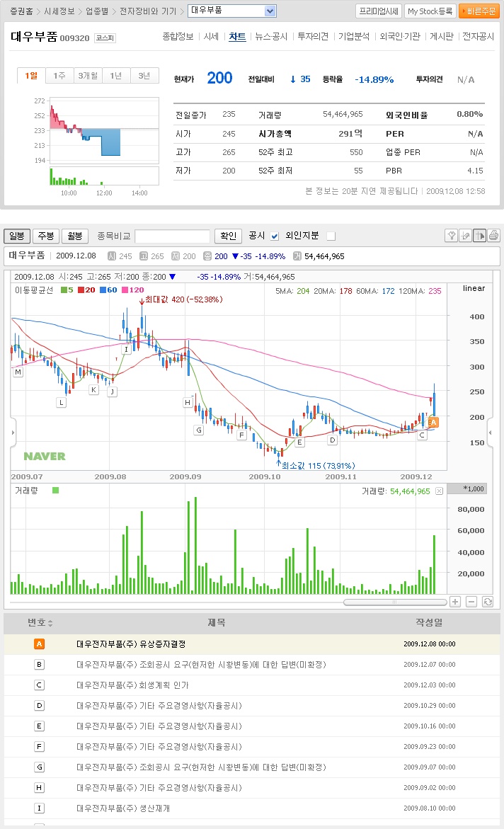Open 대우전자부품(주) 회생계획 인가 disclosure
504x829 pixels.
(132, 685)
